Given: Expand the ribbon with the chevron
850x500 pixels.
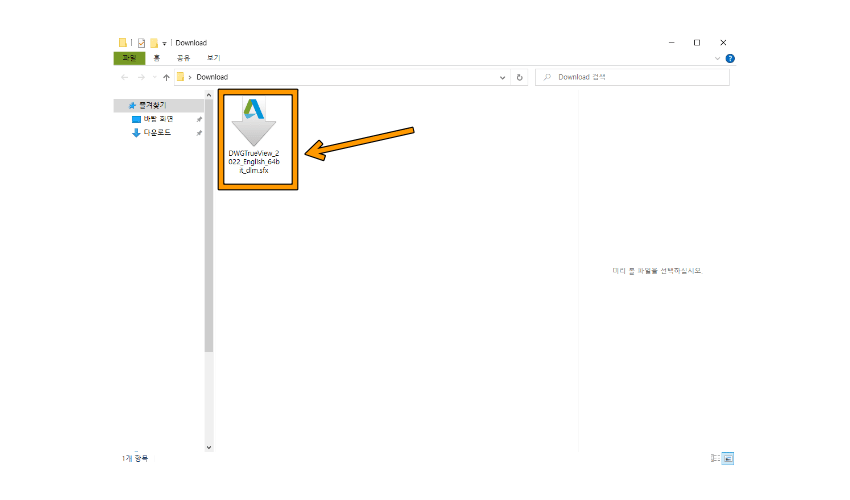Looking at the screenshot, I should tap(717, 59).
